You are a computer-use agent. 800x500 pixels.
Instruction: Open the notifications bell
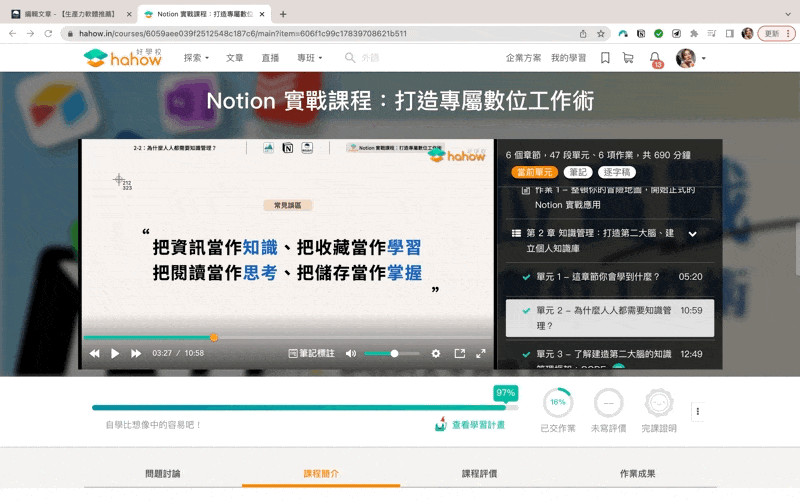[x=655, y=58]
